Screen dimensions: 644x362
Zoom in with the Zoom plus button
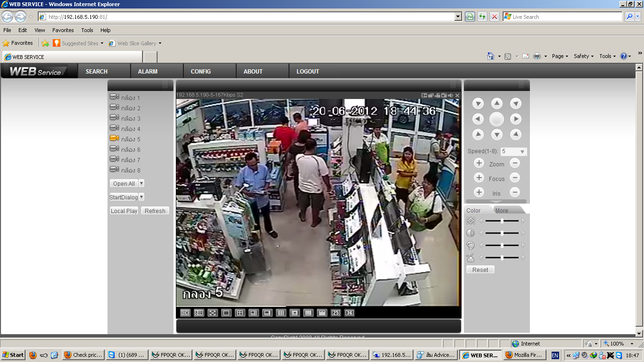coord(479,164)
